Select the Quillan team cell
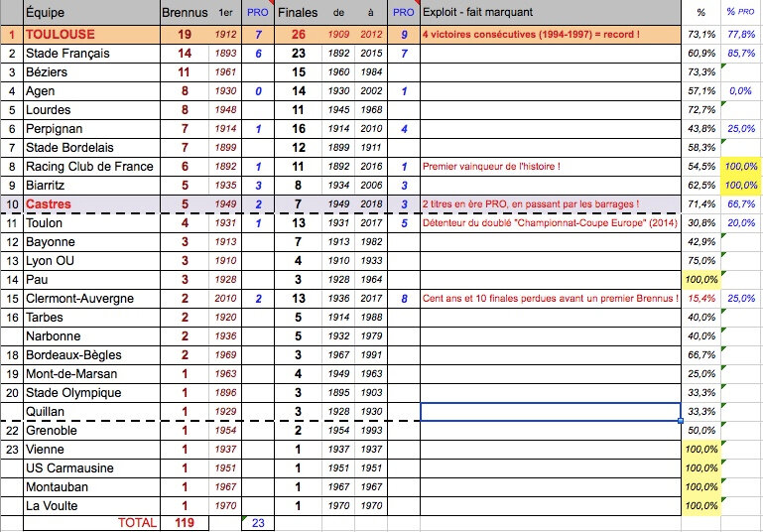The width and height of the screenshot is (763, 532). [x=91, y=412]
